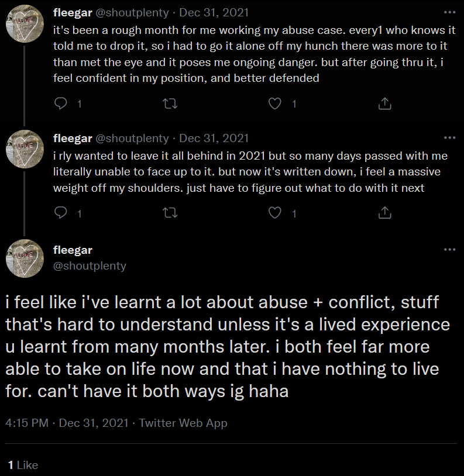Reply to the second tweet about 2021

61,213
